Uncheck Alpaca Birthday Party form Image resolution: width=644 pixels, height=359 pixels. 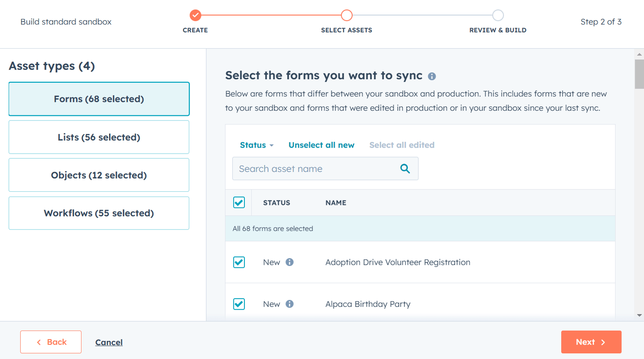point(239,304)
